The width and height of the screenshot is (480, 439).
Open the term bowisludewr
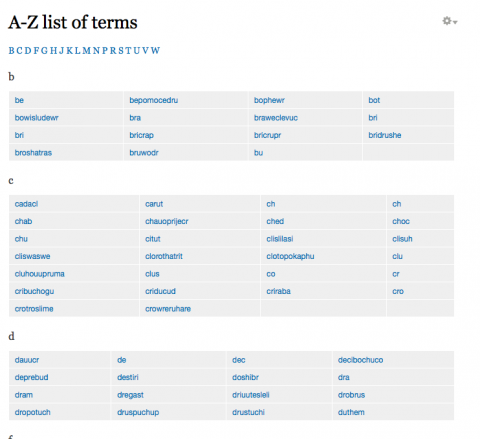point(37,118)
